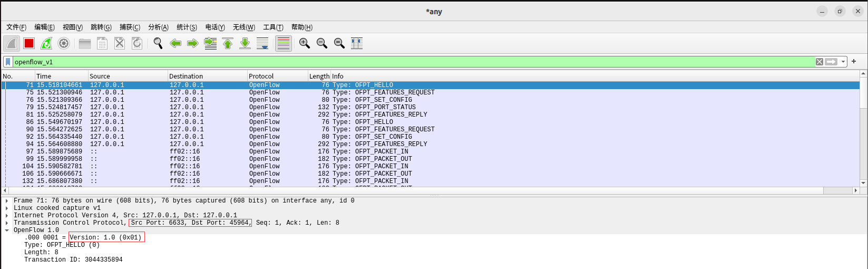Sort by the Destination column header
This screenshot has width=868, height=269.
[208, 76]
